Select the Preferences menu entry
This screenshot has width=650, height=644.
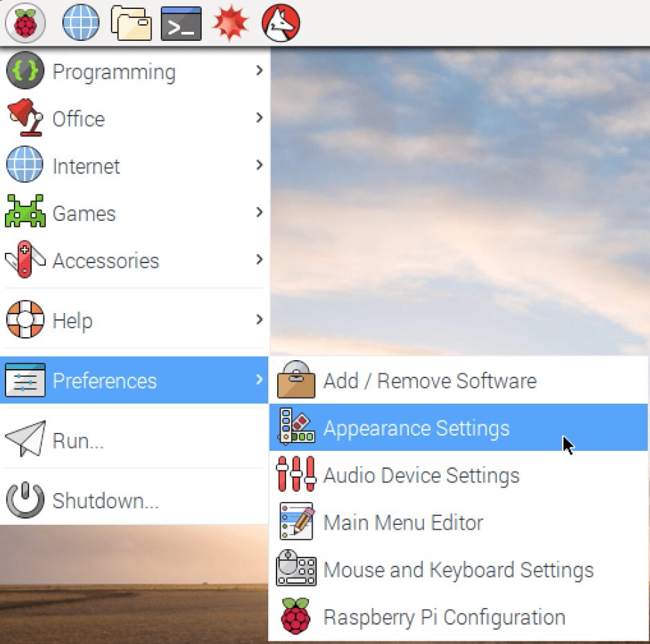click(x=104, y=380)
